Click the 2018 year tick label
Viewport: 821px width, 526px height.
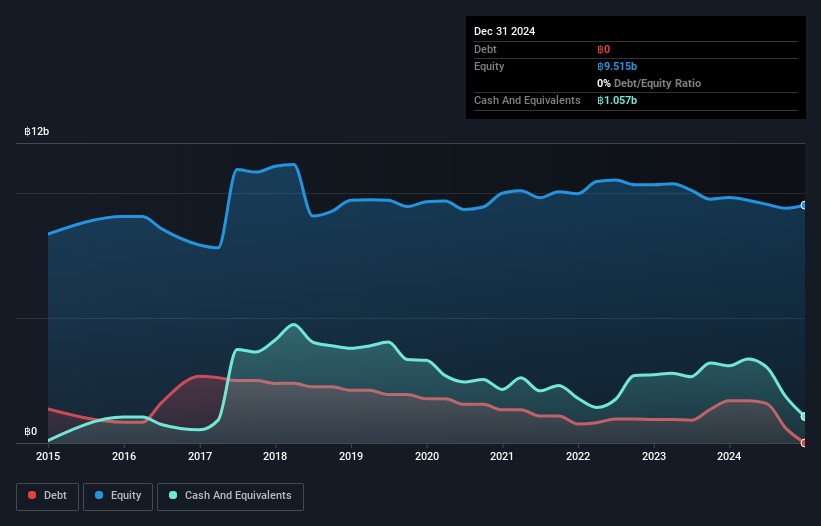click(275, 457)
